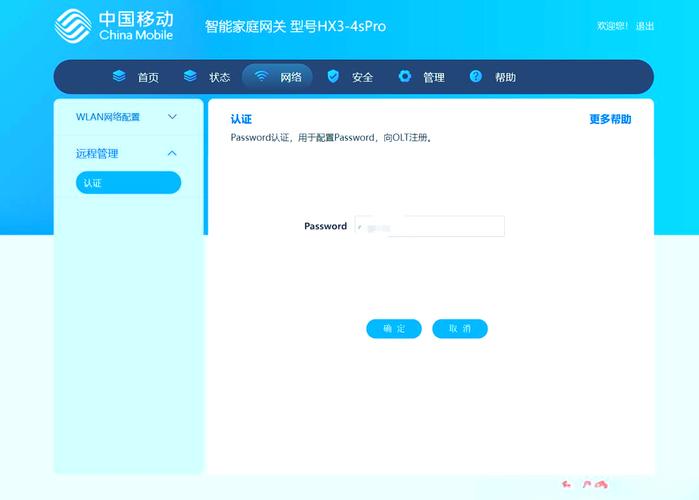The width and height of the screenshot is (699, 500).
Task: Click the 帮助 question mark icon
Action: point(476,76)
